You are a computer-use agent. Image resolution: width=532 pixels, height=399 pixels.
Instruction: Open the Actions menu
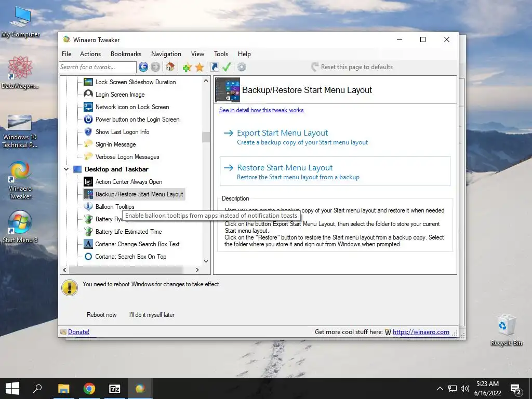click(90, 54)
